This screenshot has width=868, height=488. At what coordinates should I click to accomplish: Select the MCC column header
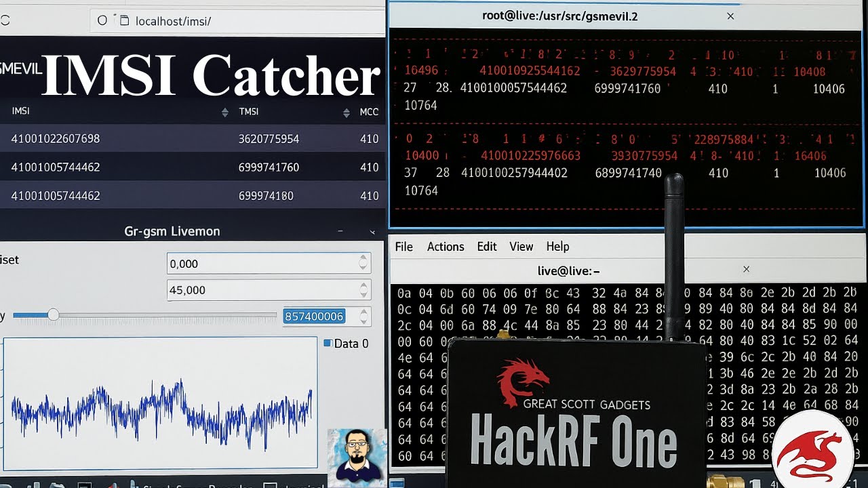tap(369, 112)
